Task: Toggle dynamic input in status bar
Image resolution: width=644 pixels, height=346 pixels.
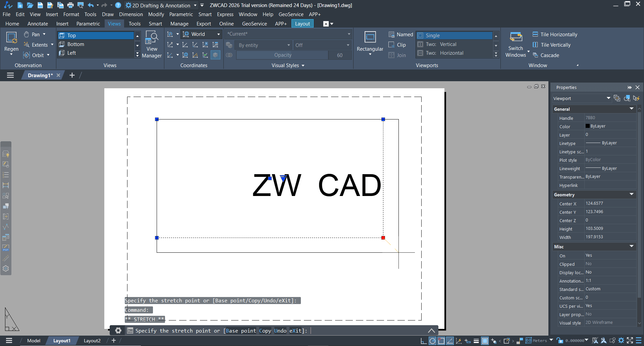Action: tap(468, 341)
